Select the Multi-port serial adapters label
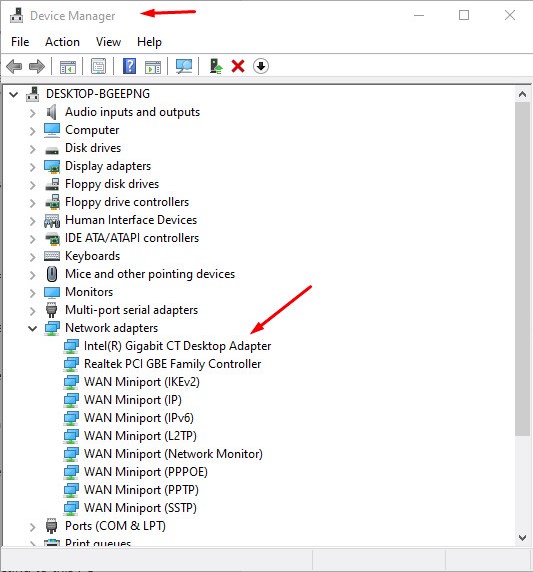 click(x=131, y=310)
